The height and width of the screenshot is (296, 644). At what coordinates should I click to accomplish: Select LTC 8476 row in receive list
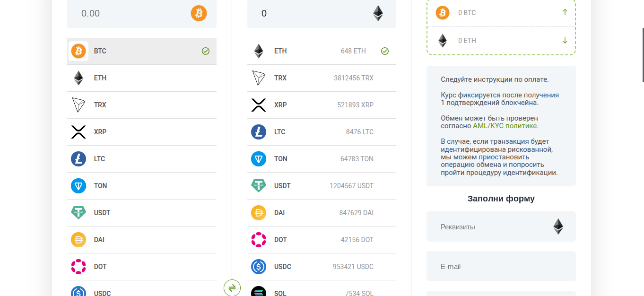tap(322, 132)
